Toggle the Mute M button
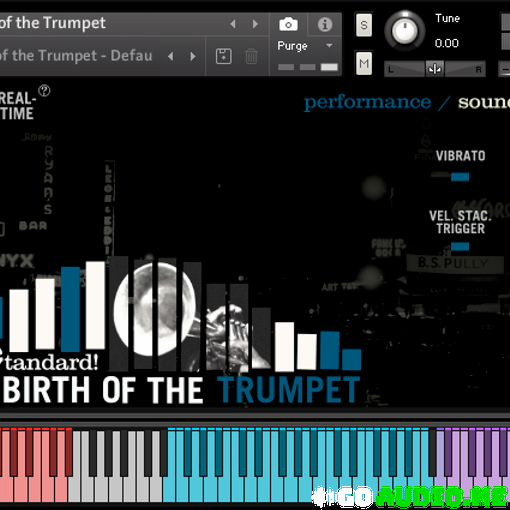510x510 pixels. click(x=364, y=63)
